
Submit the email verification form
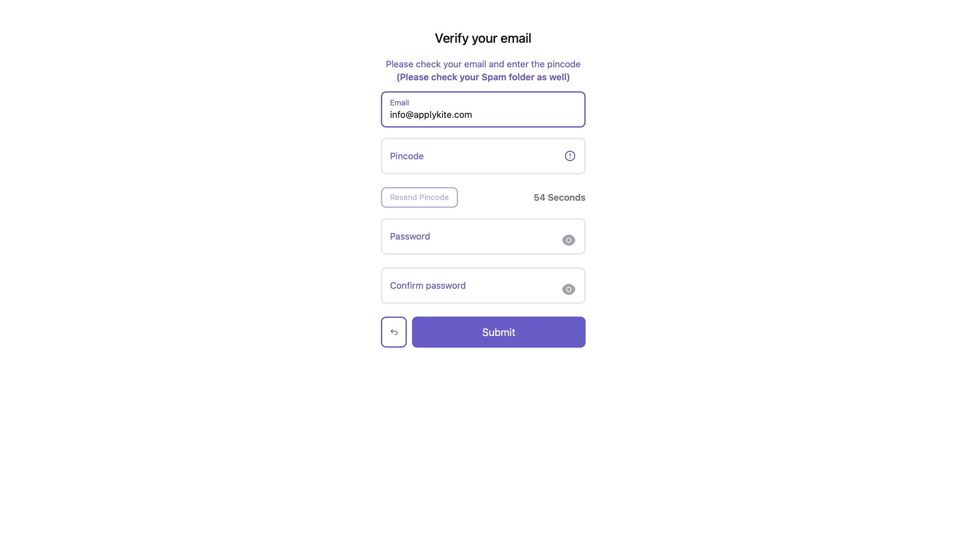pyautogui.click(x=498, y=332)
